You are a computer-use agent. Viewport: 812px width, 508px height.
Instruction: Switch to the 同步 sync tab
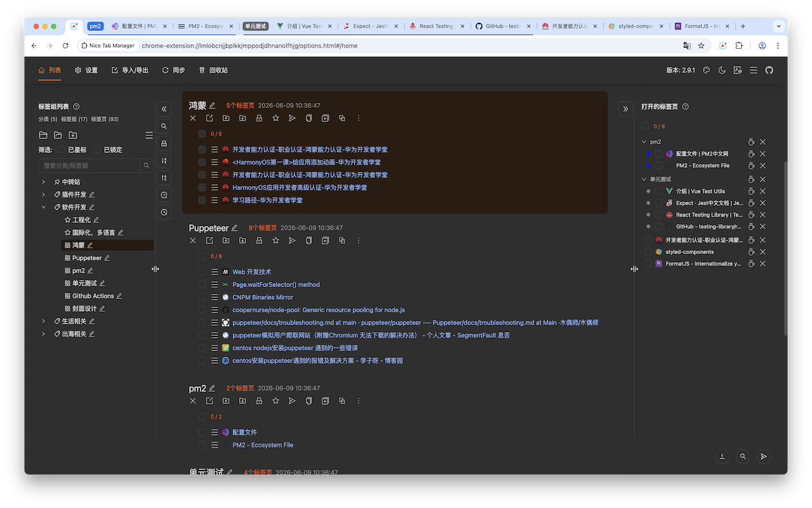click(x=173, y=70)
